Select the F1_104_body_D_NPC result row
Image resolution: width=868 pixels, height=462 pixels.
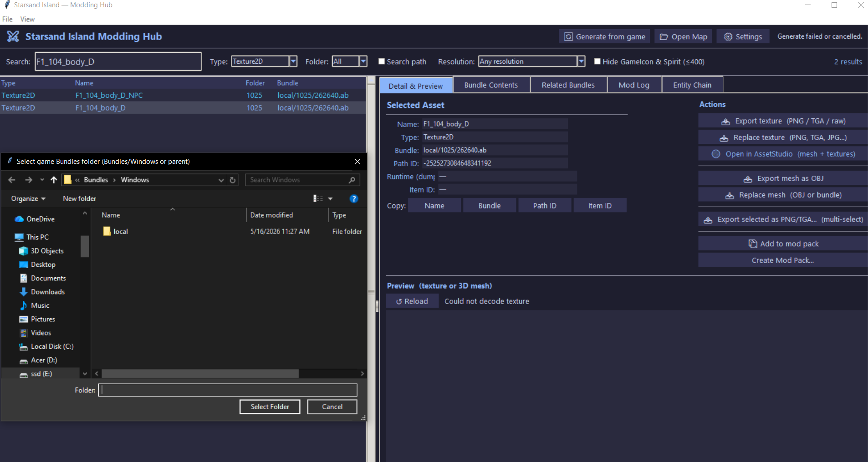click(183, 95)
